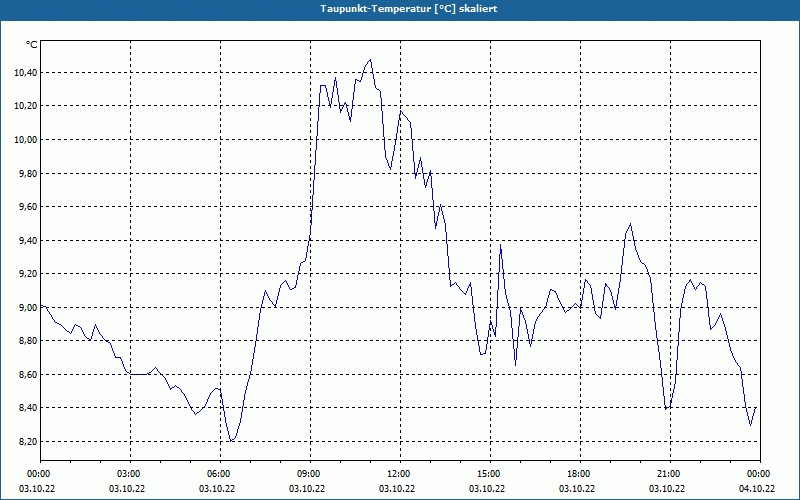Click the 03.10.22 date under 15:00
Viewport: 800px width, 500px height.
click(x=487, y=489)
